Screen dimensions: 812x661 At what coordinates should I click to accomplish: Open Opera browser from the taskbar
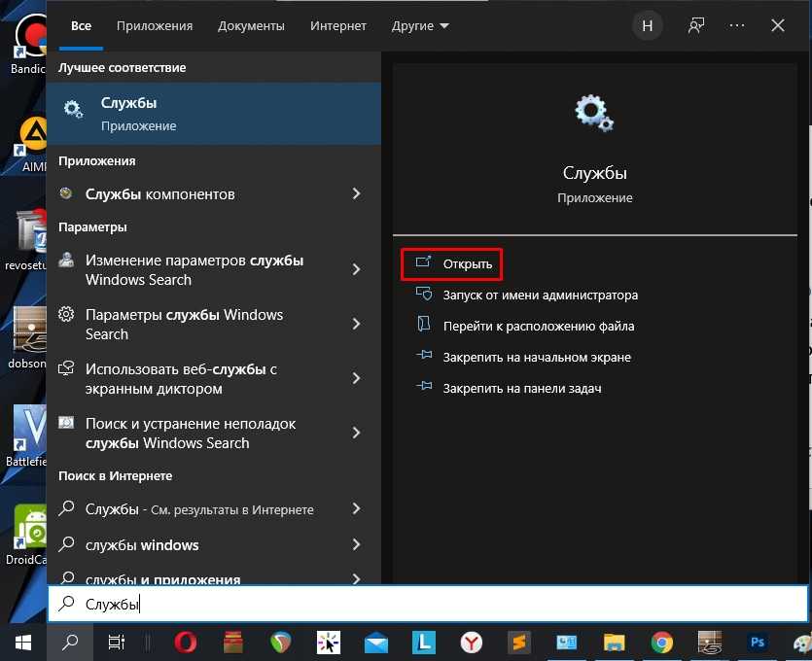(x=186, y=642)
